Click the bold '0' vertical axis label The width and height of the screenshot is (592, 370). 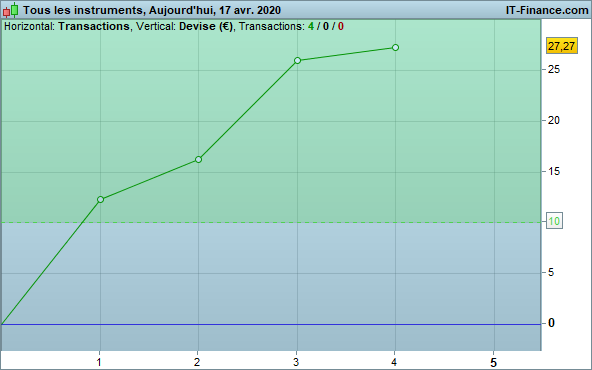click(551, 323)
